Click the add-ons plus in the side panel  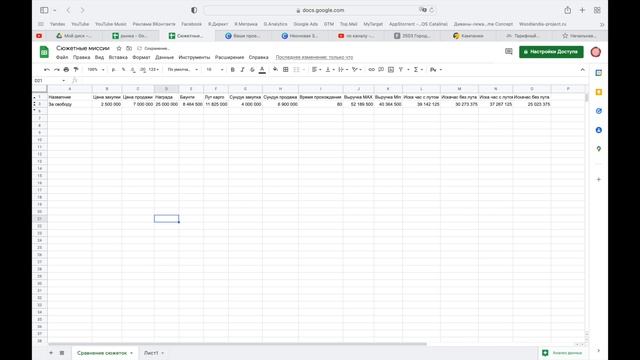[x=599, y=179]
